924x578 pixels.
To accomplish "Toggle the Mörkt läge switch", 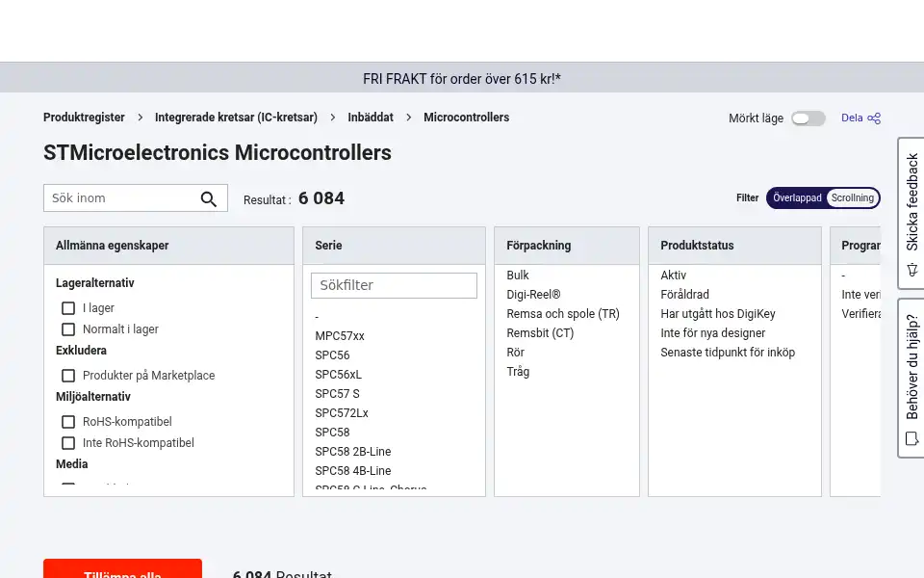I will point(808,118).
